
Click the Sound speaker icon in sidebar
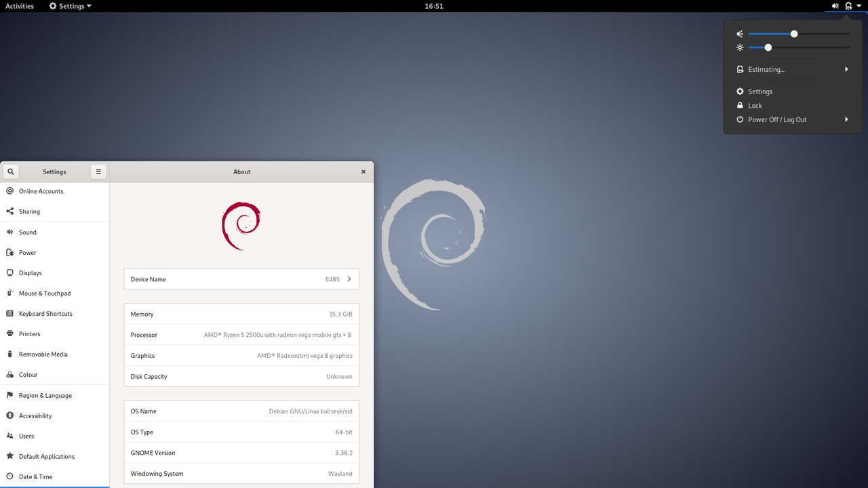pos(9,232)
